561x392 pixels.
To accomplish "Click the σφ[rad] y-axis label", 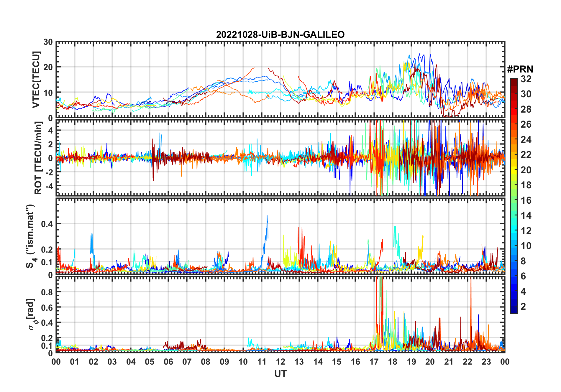I will (32, 314).
